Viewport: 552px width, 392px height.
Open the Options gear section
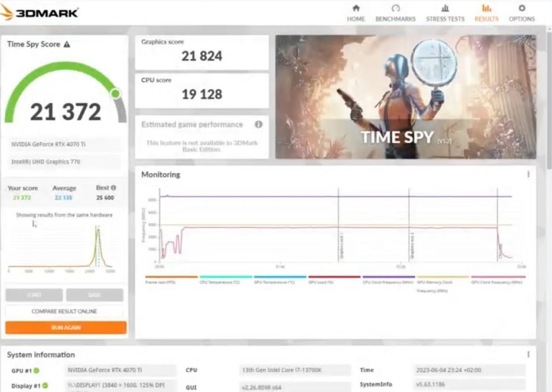pyautogui.click(x=522, y=13)
